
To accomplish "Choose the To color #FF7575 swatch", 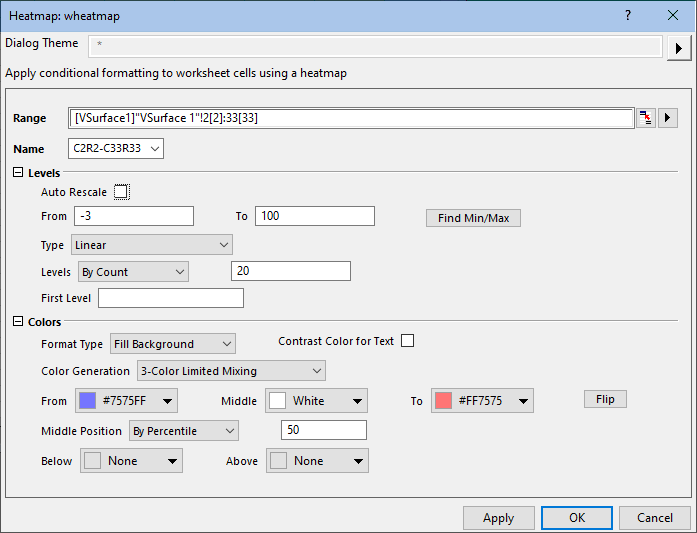I will coord(481,401).
